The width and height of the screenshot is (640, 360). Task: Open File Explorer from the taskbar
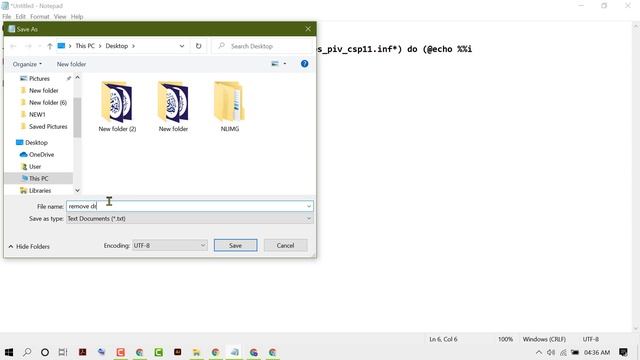pyautogui.click(x=196, y=352)
